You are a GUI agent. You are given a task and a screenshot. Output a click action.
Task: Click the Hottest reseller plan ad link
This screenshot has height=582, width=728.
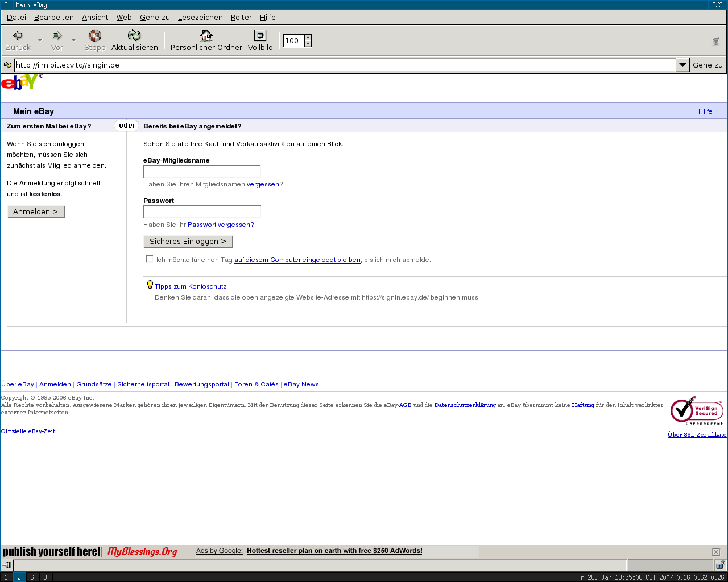coord(334,551)
